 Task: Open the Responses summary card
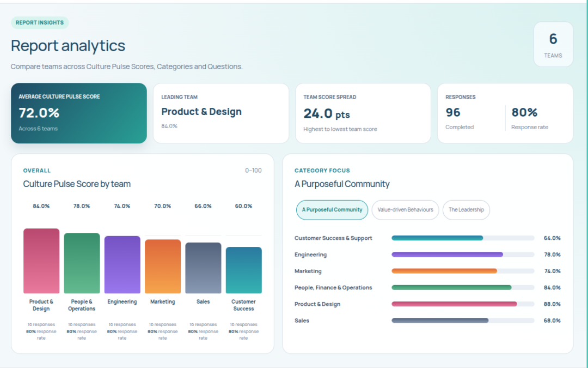coord(505,113)
